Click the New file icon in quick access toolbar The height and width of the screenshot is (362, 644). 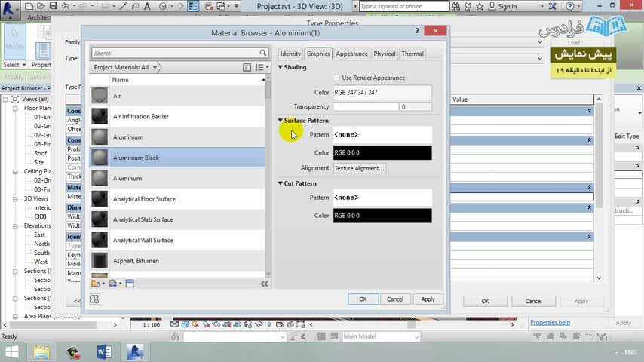coord(29,6)
